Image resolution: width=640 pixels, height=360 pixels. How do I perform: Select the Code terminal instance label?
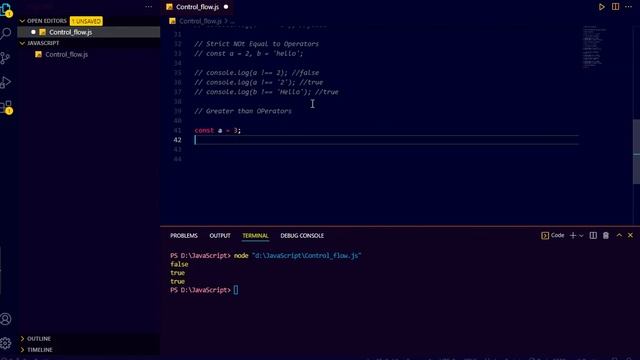tap(553, 236)
